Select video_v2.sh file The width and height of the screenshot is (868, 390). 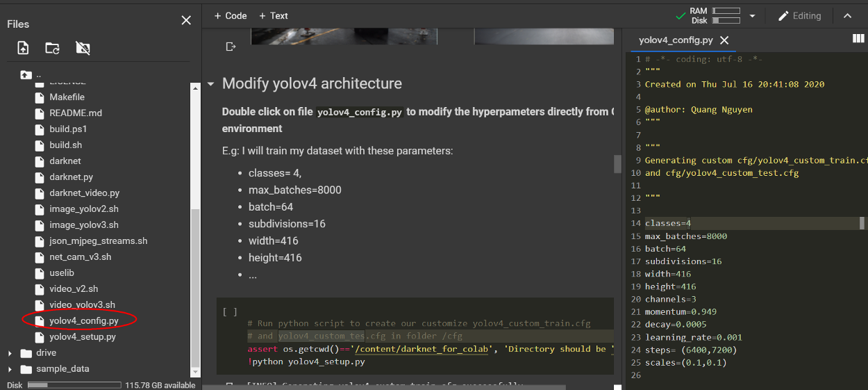(x=74, y=289)
